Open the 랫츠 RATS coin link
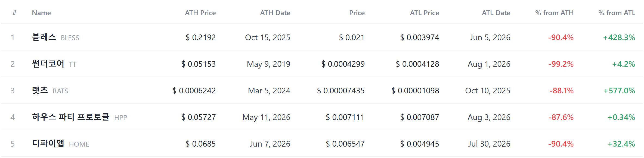This screenshot has height=158, width=644. point(50,90)
